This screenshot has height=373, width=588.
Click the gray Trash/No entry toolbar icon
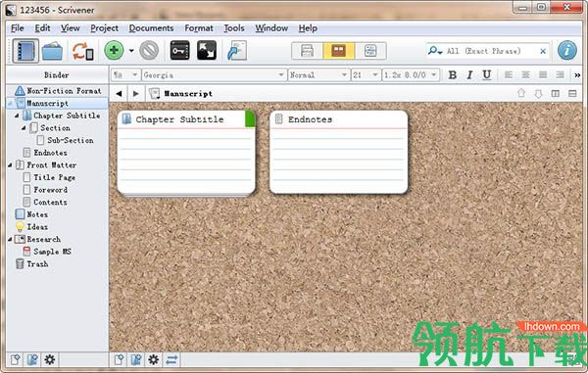(x=149, y=51)
